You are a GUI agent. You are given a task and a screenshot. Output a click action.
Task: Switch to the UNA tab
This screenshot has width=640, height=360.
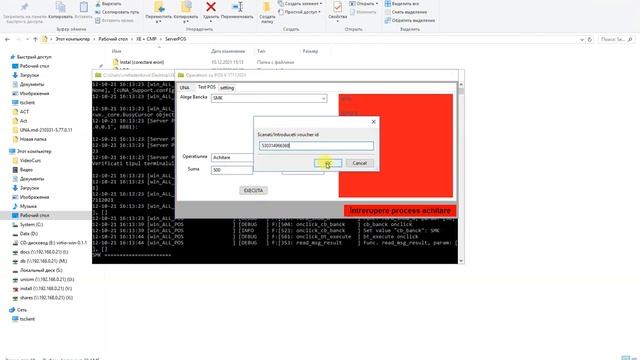(x=184, y=88)
